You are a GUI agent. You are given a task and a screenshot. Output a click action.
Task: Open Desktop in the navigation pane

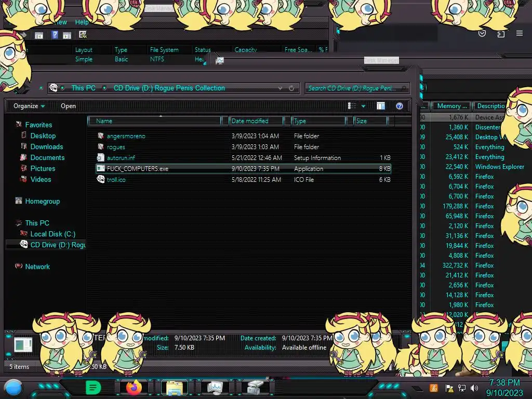(x=43, y=136)
